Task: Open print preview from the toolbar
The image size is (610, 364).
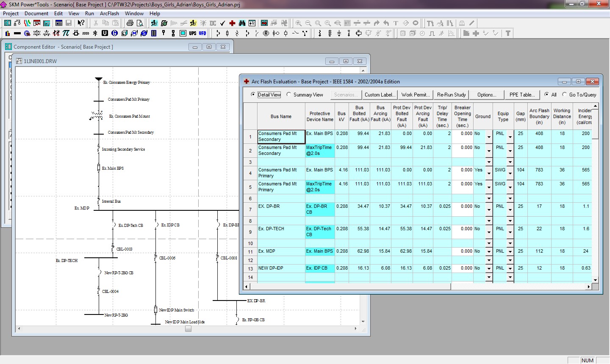Action: pyautogui.click(x=140, y=23)
